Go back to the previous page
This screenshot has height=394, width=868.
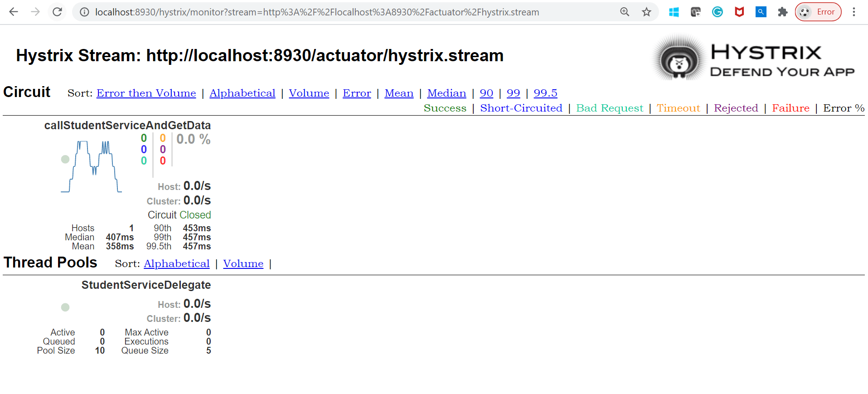(x=14, y=12)
